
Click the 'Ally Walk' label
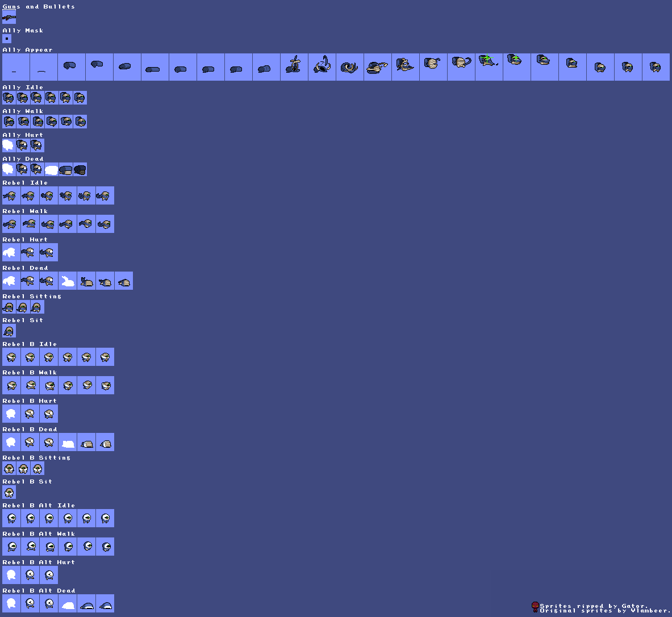(23, 111)
